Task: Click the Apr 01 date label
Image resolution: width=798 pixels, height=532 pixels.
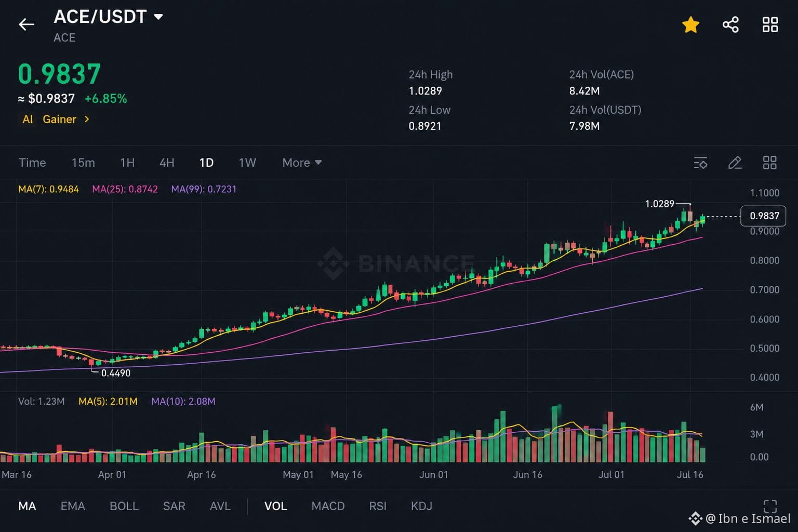Action: pos(112,474)
